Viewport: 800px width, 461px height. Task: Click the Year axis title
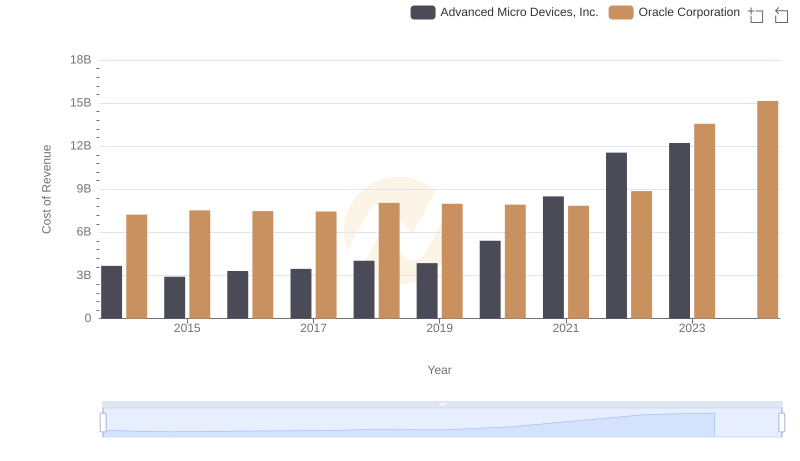(439, 370)
